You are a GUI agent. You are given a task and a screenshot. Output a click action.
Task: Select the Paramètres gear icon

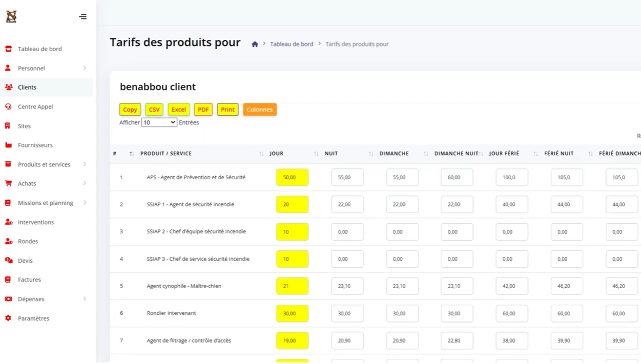(8, 318)
